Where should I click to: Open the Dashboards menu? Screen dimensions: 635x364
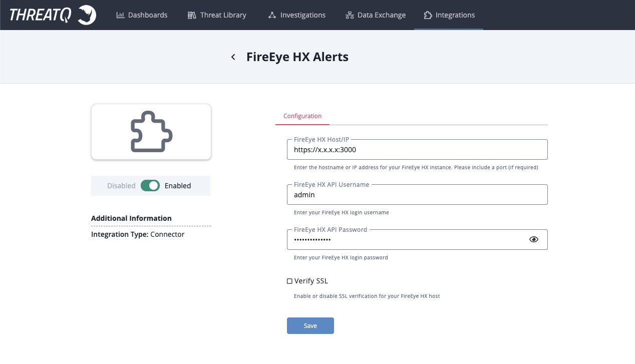pyautogui.click(x=142, y=15)
